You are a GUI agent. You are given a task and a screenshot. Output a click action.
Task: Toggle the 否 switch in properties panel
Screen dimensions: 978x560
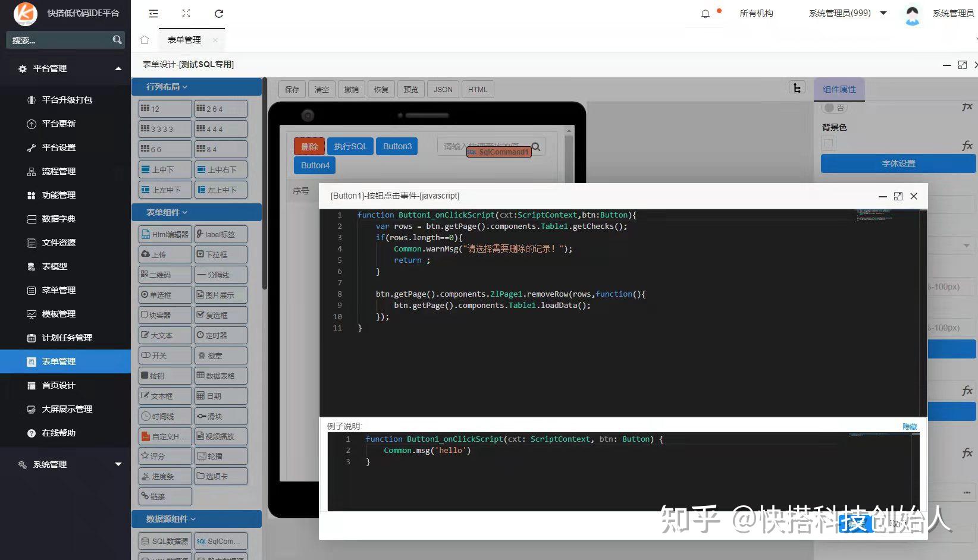point(835,108)
